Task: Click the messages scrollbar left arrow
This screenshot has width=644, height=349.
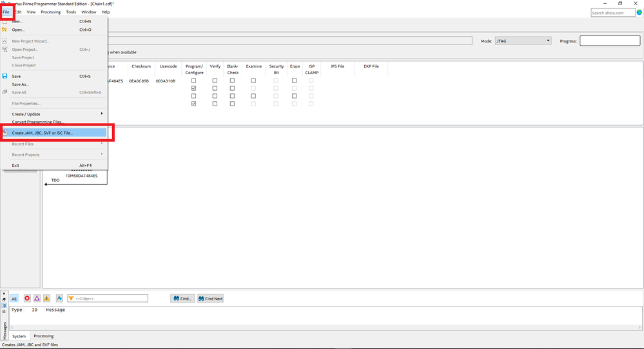Action: click(x=12, y=327)
